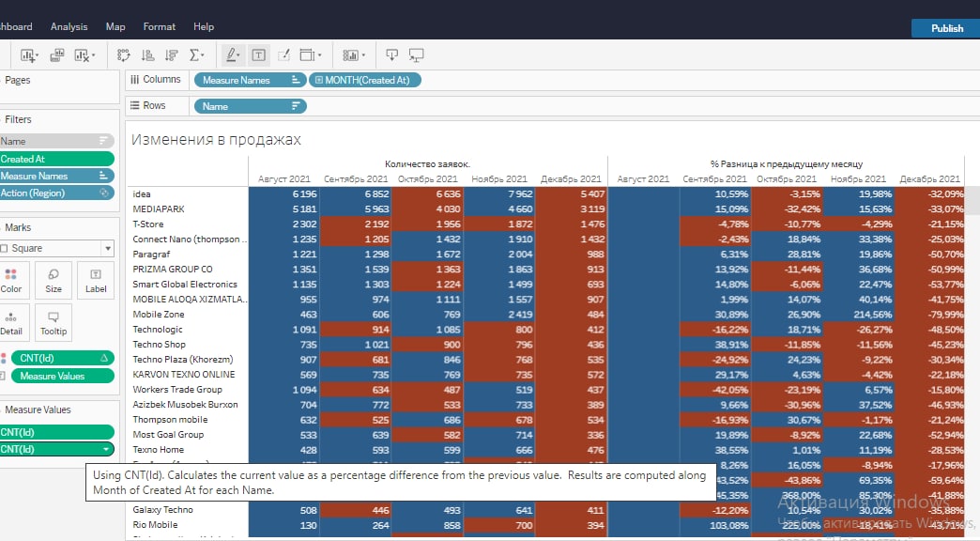The image size is (980, 541).
Task: Select the Mobile Zone row label
Action: point(158,314)
